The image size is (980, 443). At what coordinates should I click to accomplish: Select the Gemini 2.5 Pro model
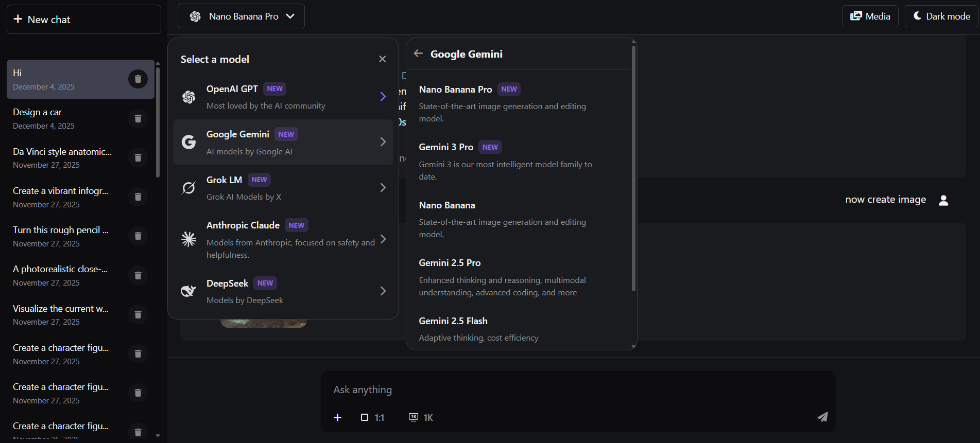519,277
